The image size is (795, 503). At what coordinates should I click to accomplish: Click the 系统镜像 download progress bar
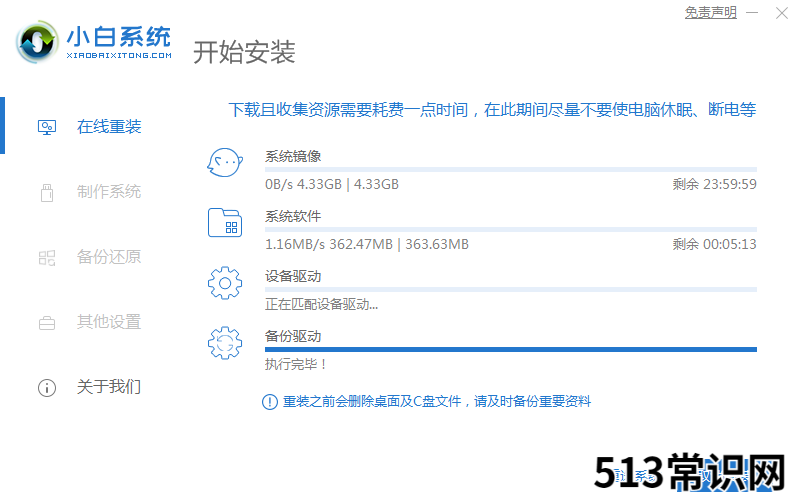click(x=511, y=169)
